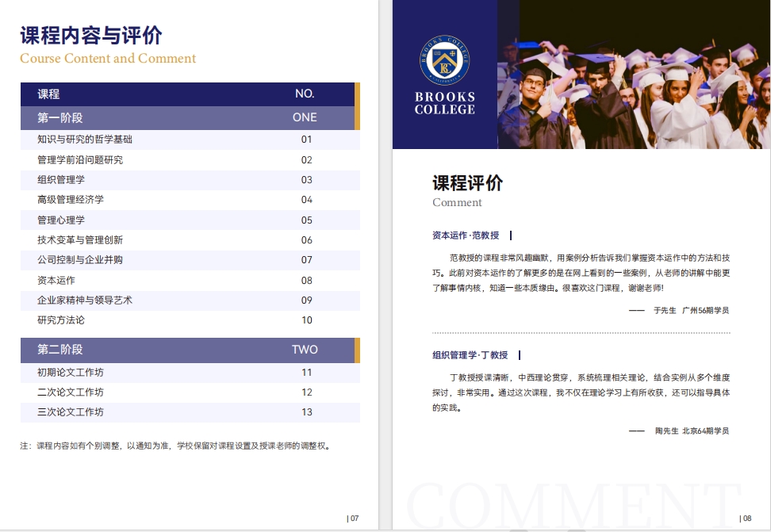Select the heading 课程评价
This screenshot has height=532, width=771.
click(x=468, y=183)
